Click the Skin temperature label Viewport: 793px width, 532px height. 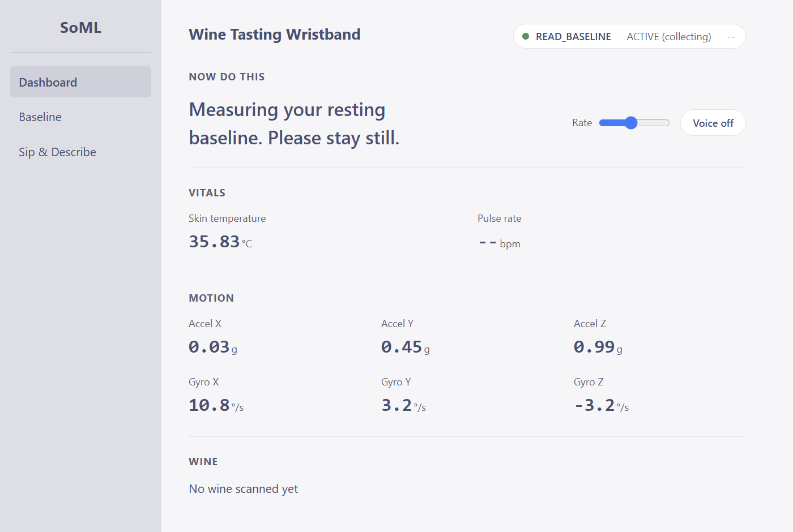[227, 218]
